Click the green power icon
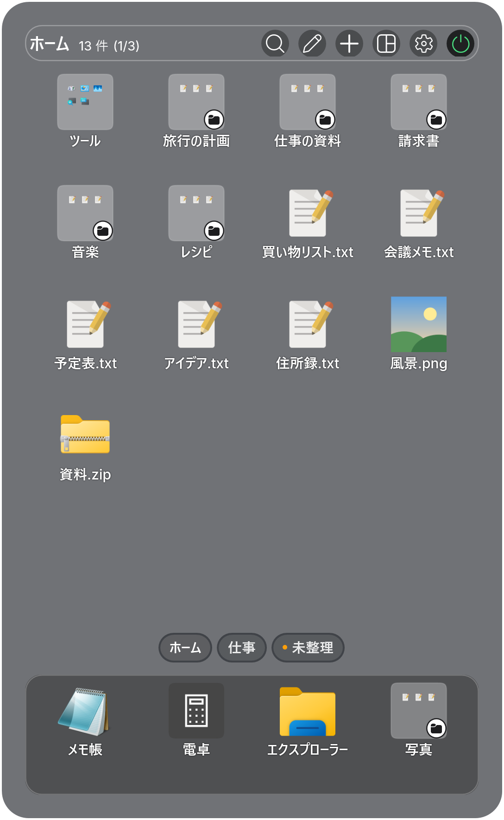Screen dimensions: 504x820 (x=460, y=44)
